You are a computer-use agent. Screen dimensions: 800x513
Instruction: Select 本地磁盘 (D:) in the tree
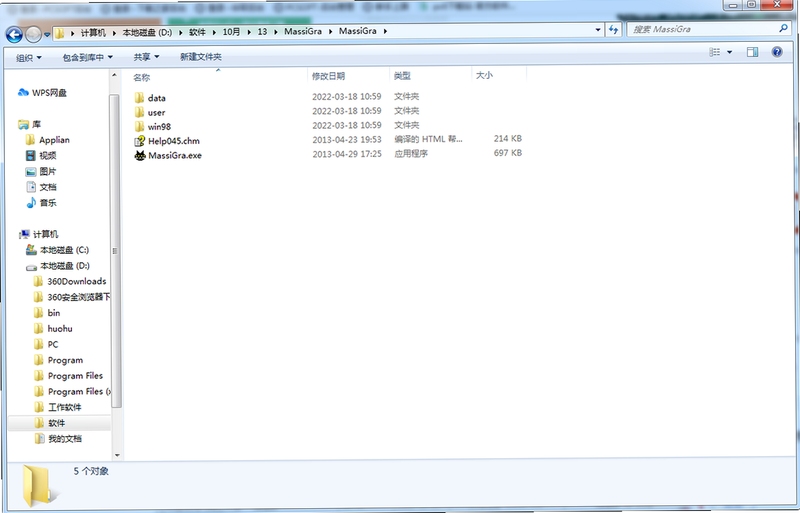click(58, 266)
